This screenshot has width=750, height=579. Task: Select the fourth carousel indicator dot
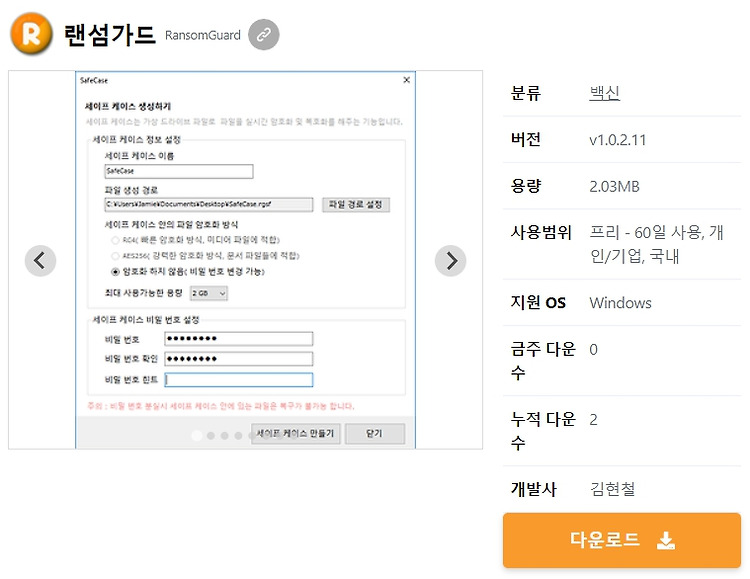[238, 435]
